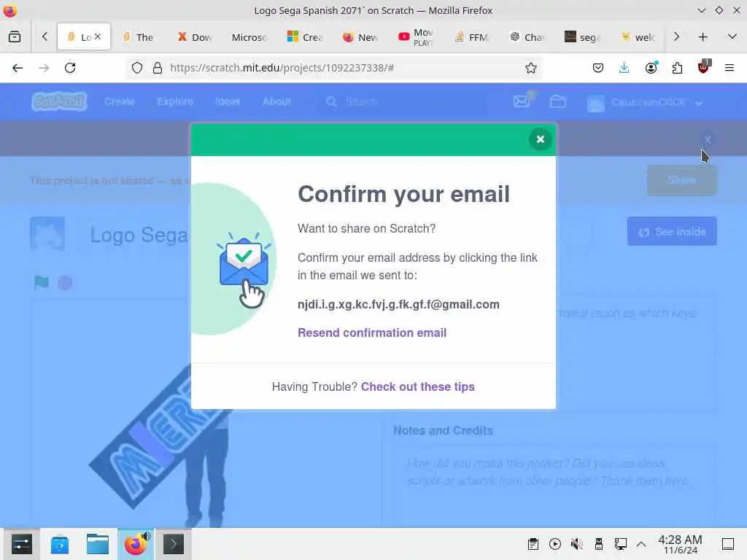Show site security padlock information
747x560 pixels.
(x=158, y=68)
